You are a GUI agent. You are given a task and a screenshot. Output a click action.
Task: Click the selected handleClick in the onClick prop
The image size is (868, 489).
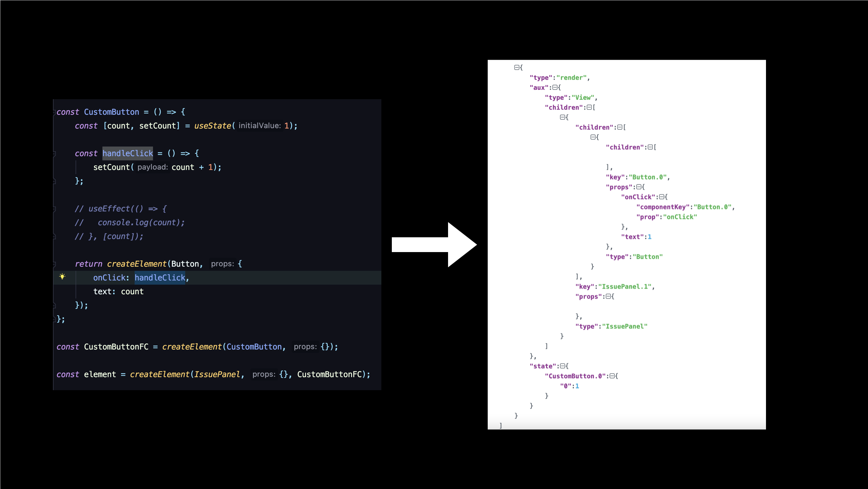pos(160,278)
